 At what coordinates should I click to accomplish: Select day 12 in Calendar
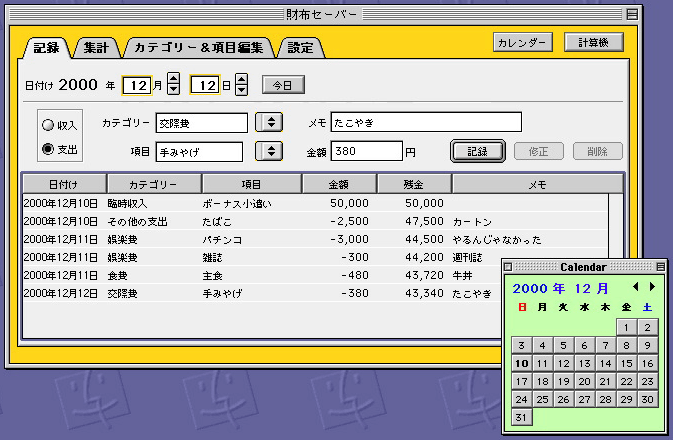pos(564,363)
